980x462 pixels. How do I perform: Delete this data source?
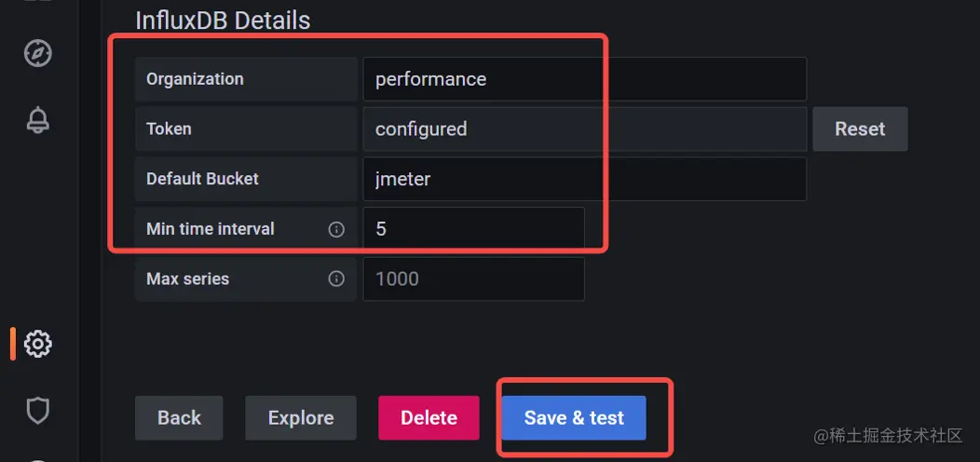pyautogui.click(x=429, y=417)
